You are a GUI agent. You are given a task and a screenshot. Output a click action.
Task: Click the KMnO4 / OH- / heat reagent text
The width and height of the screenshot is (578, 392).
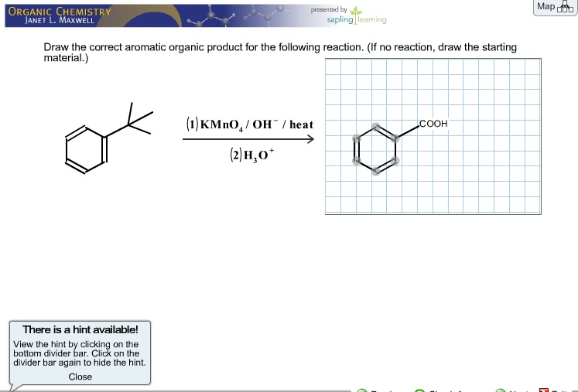pyautogui.click(x=250, y=124)
